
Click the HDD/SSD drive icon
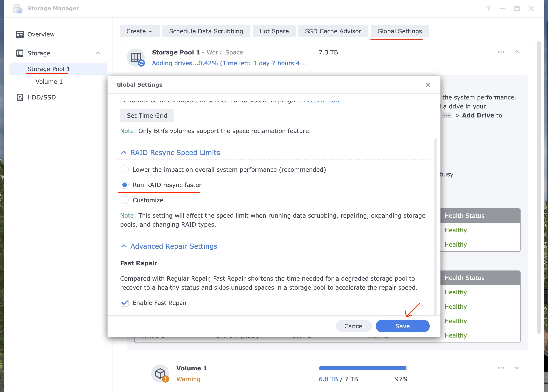(x=20, y=97)
